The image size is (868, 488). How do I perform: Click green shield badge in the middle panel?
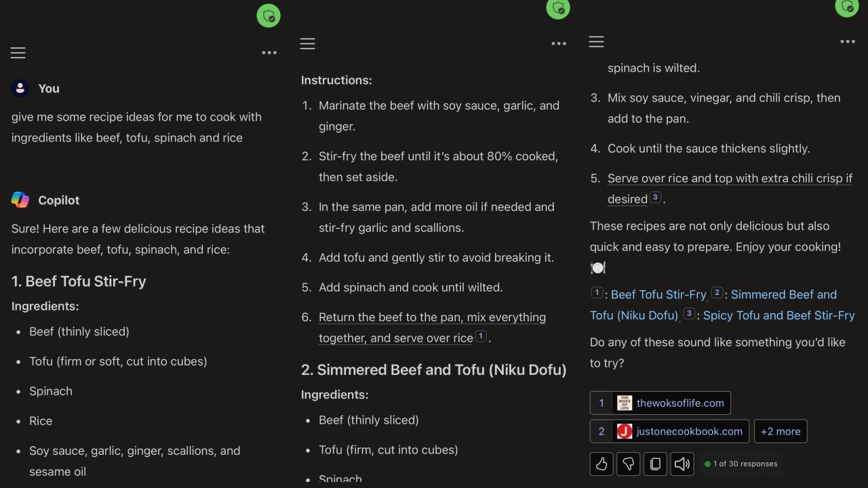pyautogui.click(x=558, y=8)
